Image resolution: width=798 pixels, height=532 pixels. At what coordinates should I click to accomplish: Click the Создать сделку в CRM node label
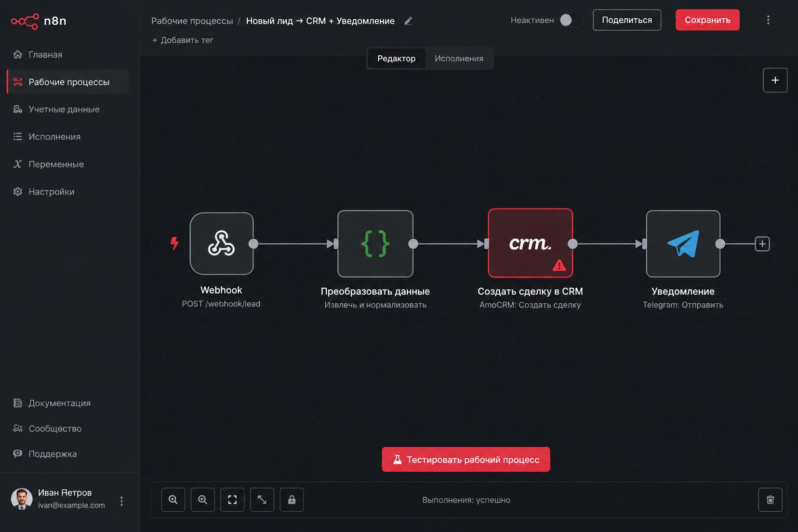coord(530,291)
